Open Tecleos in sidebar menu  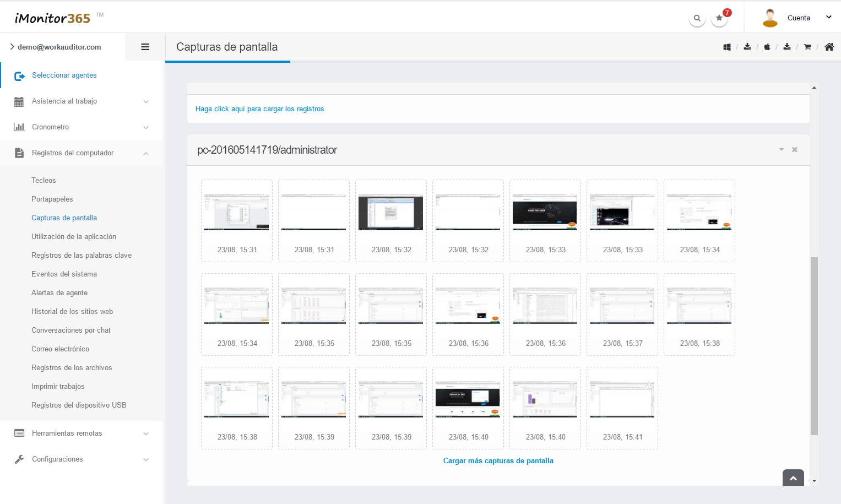44,181
